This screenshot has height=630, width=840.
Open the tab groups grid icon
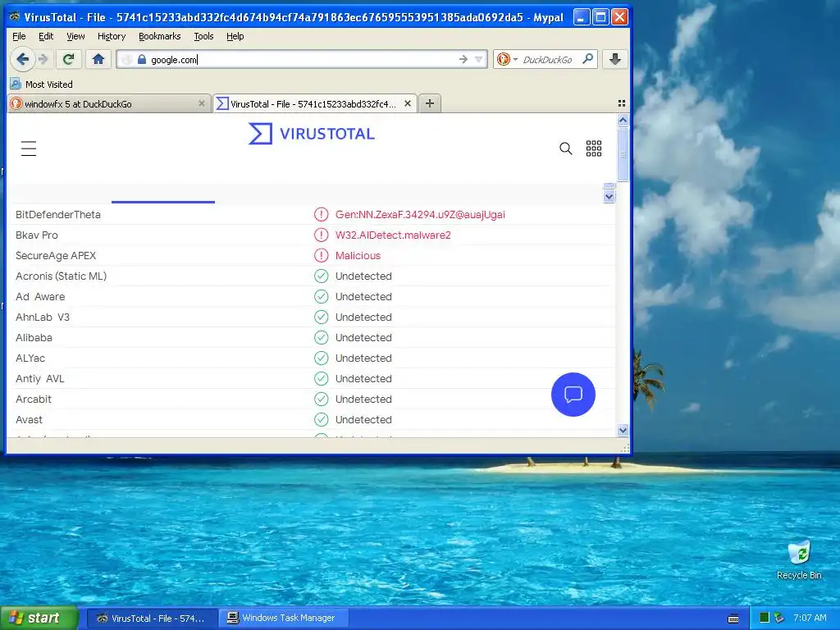pos(622,103)
